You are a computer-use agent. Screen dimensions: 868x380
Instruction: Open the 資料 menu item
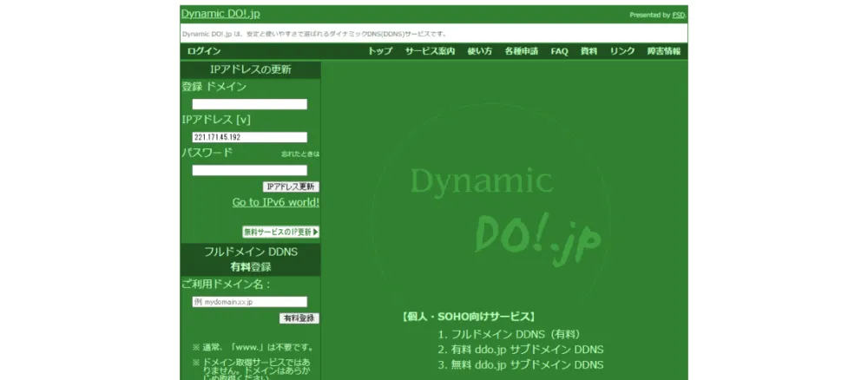tap(589, 51)
